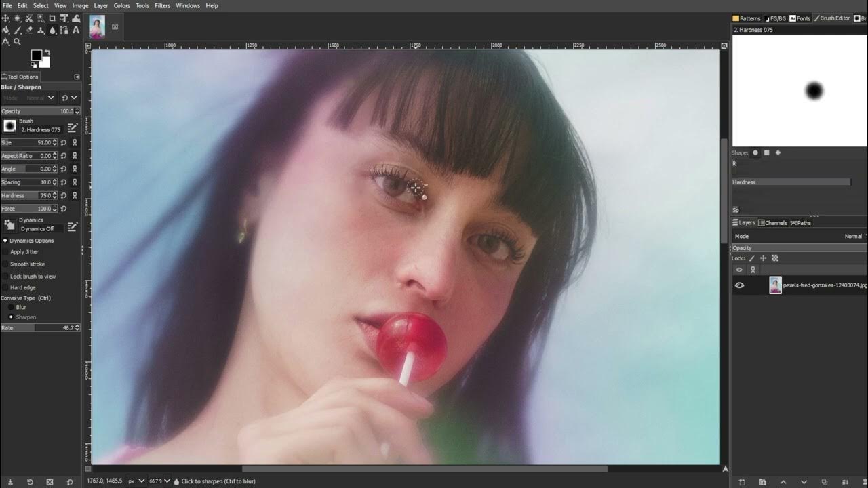Switch to the Paths tab
868x488 pixels.
pos(801,222)
